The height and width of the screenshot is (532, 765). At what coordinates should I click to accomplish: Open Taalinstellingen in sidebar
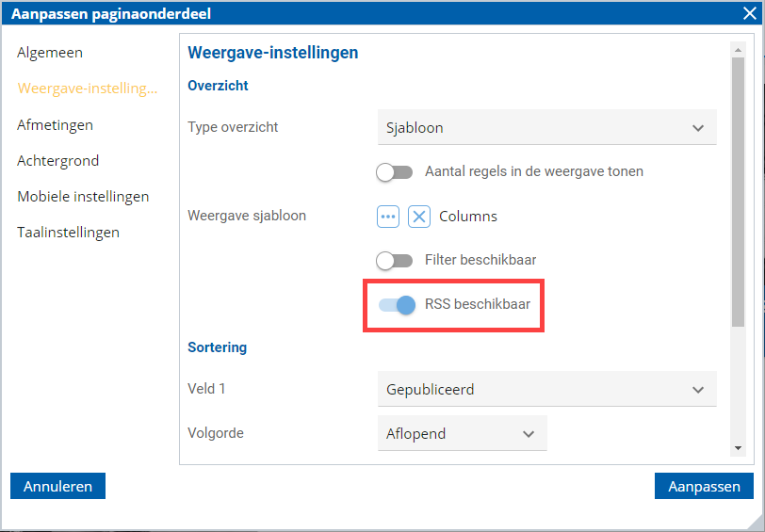point(68,233)
